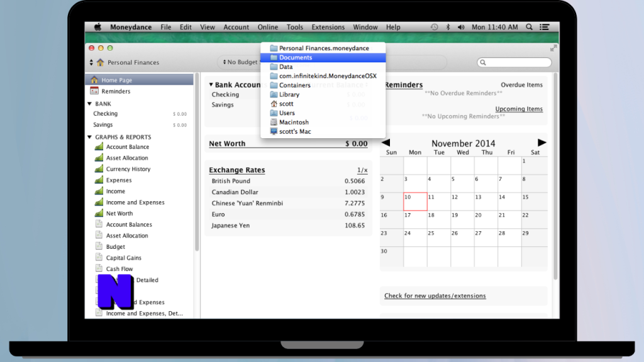Click the Upcoming Items link
This screenshot has height=362, width=644.
click(x=519, y=109)
